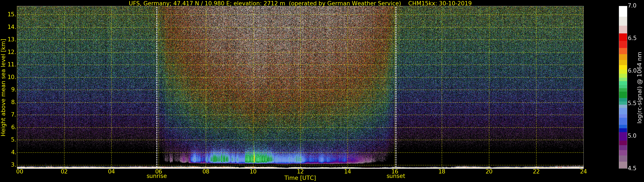The height and width of the screenshot is (182, 644).
Task: Select the sunrise label below the time axis
Action: [157, 176]
